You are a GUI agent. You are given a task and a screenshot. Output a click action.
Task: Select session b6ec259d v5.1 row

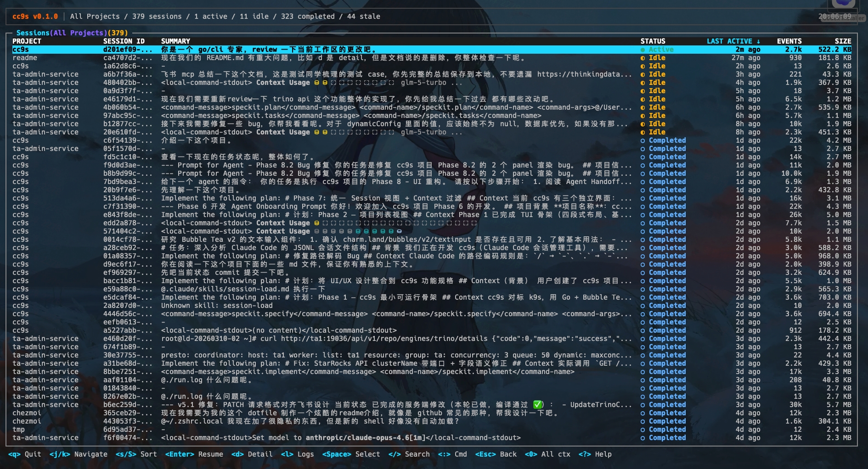(x=432, y=405)
